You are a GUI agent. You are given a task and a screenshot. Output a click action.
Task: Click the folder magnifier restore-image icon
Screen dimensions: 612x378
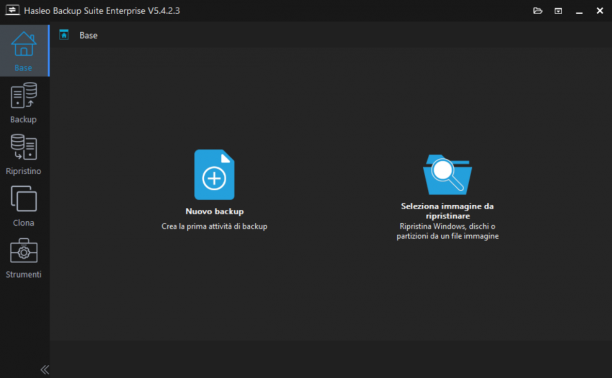click(x=447, y=175)
